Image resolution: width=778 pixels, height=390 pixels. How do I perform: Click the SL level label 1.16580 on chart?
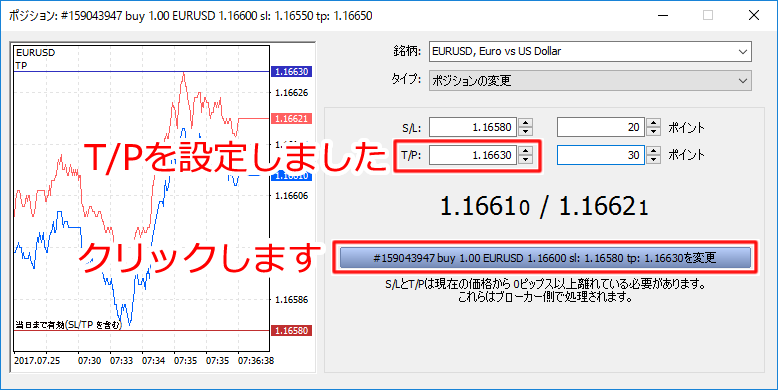[x=291, y=330]
